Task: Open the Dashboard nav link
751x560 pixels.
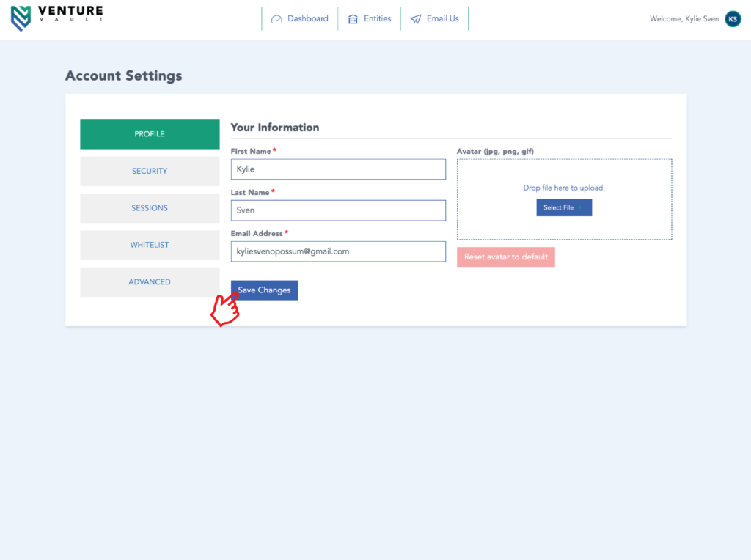Action: [307, 19]
